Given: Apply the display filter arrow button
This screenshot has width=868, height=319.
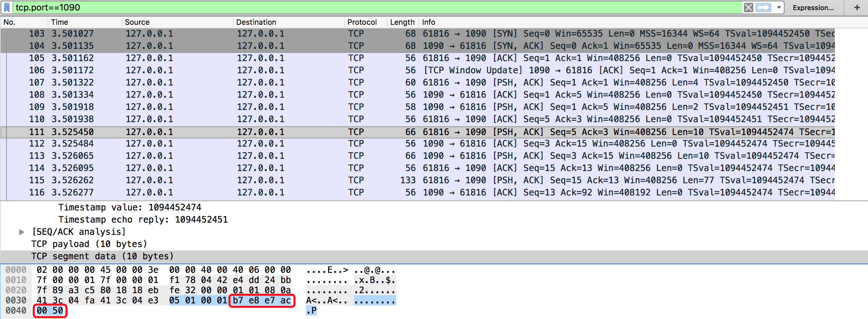Looking at the screenshot, I should coord(763,7).
